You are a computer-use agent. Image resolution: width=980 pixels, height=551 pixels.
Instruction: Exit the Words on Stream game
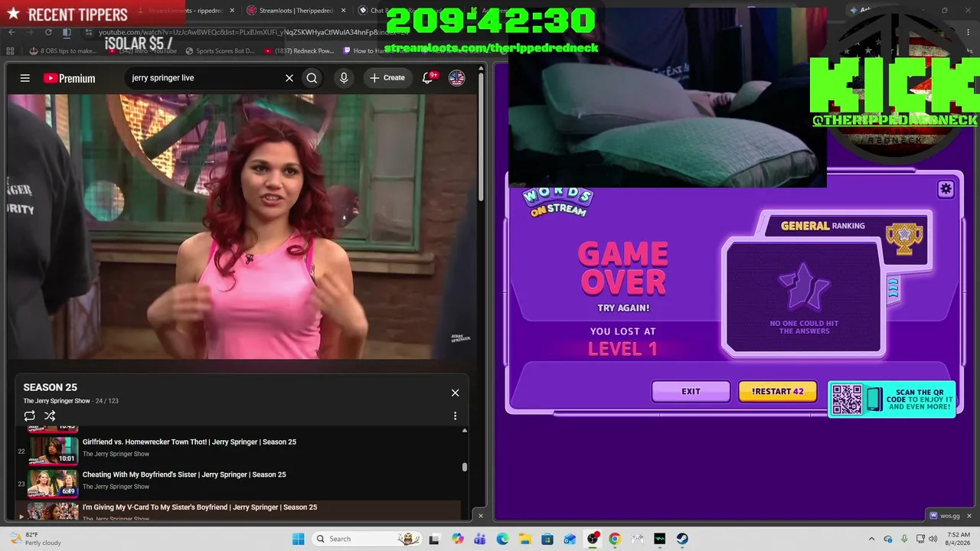(691, 391)
